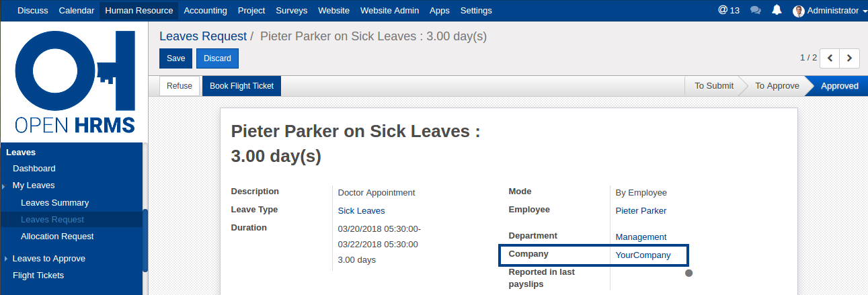Click the Administrator avatar picture
Viewport: 868px width, 295px height.
pos(799,11)
